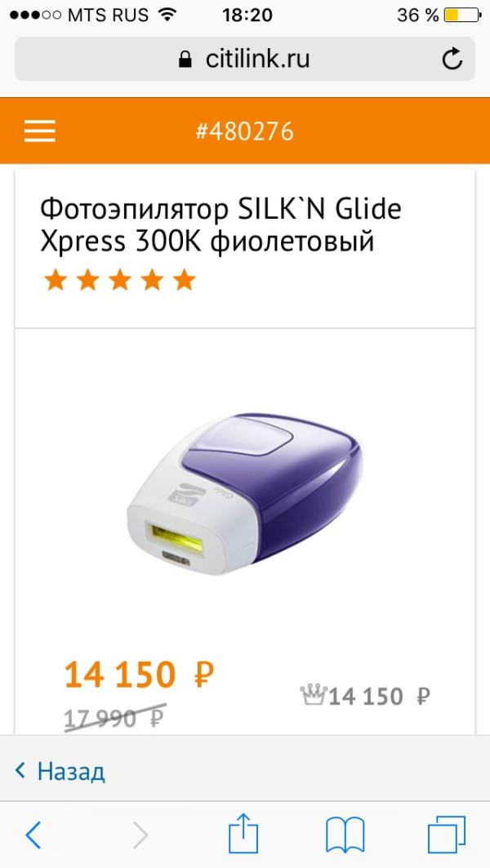490x868 pixels.
Task: Open the Safari share sheet
Action: click(243, 833)
